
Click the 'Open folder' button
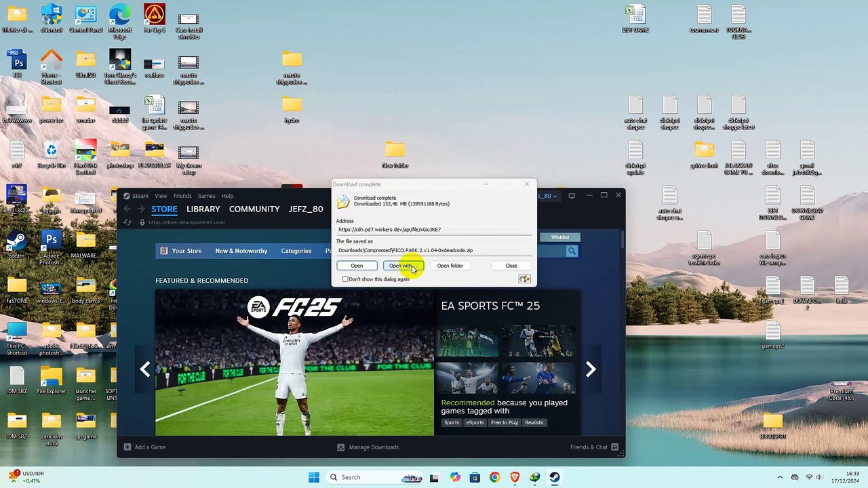pyautogui.click(x=450, y=266)
